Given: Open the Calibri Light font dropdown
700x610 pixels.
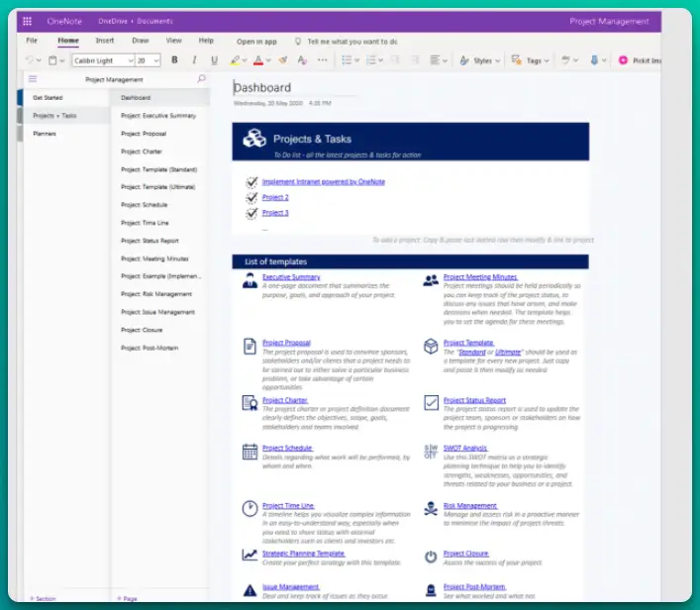Looking at the screenshot, I should [102, 60].
